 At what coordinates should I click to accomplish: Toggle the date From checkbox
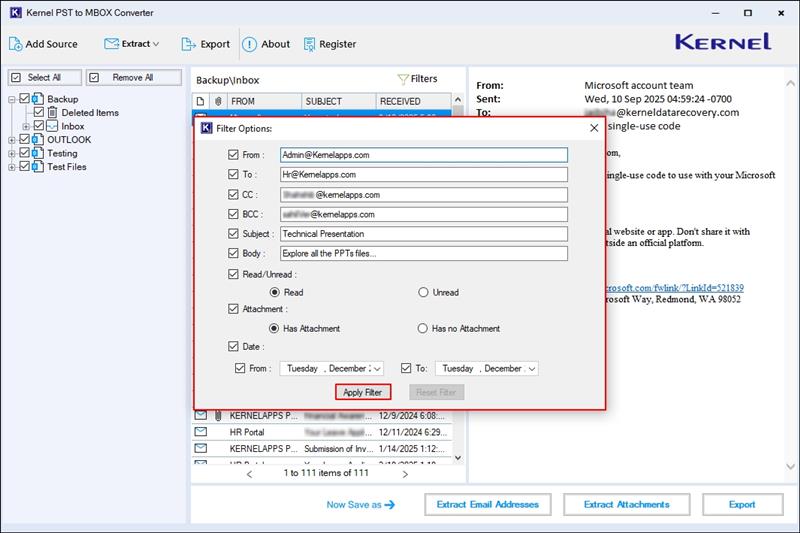[x=240, y=368]
